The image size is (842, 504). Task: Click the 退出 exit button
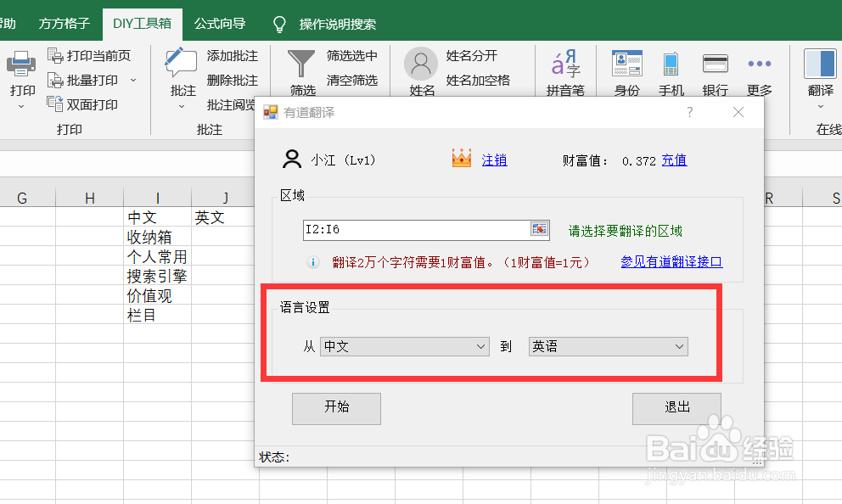pos(676,408)
